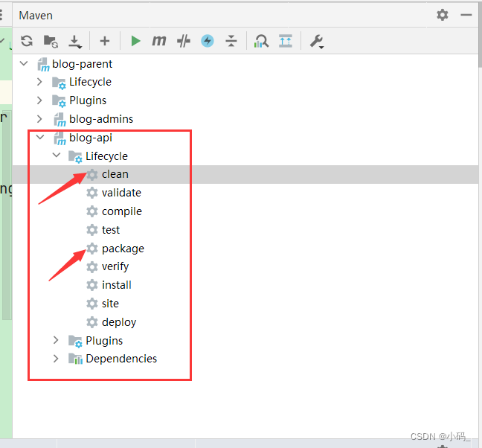Click the site goal gear icon

point(92,304)
